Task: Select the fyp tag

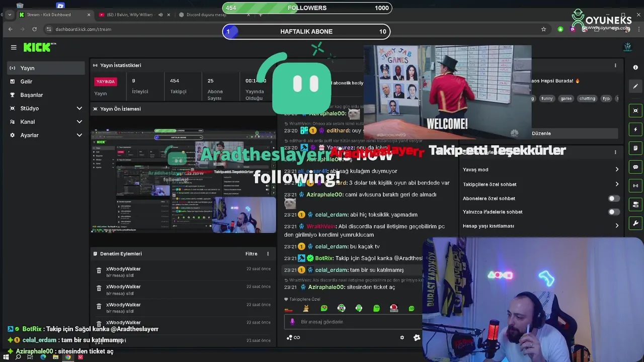Action: click(x=606, y=99)
